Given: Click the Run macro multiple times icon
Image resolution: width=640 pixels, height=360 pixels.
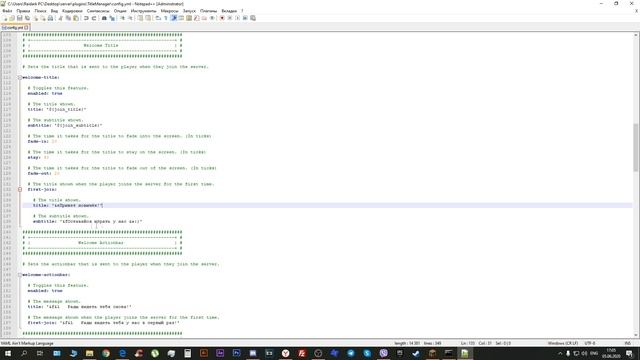Looking at the screenshot, I should tap(245, 18).
